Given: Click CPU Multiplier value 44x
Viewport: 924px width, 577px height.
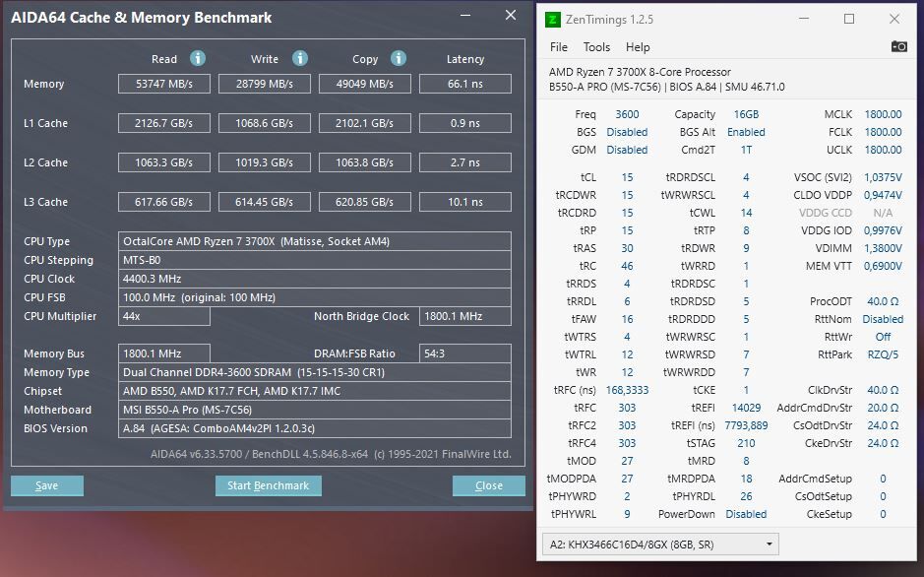Looking at the screenshot, I should (164, 316).
